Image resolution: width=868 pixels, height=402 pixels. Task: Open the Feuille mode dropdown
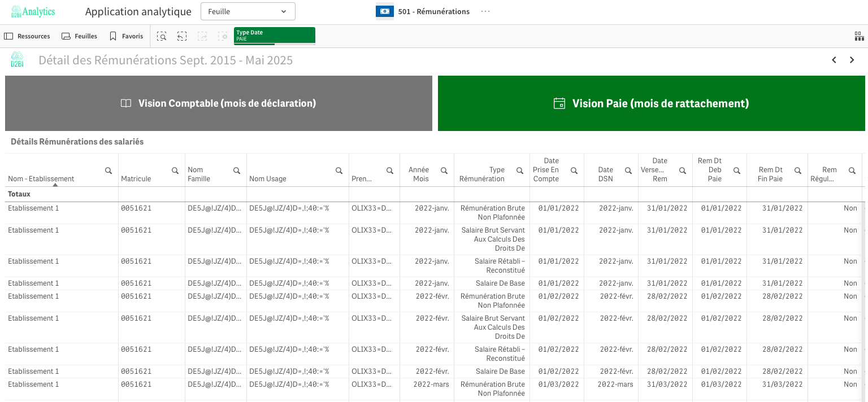248,11
